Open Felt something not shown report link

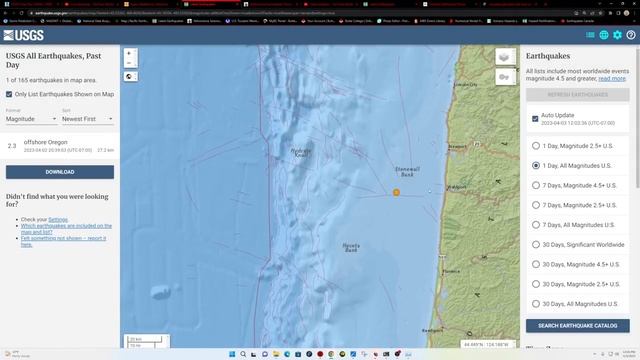pyautogui.click(x=63, y=241)
